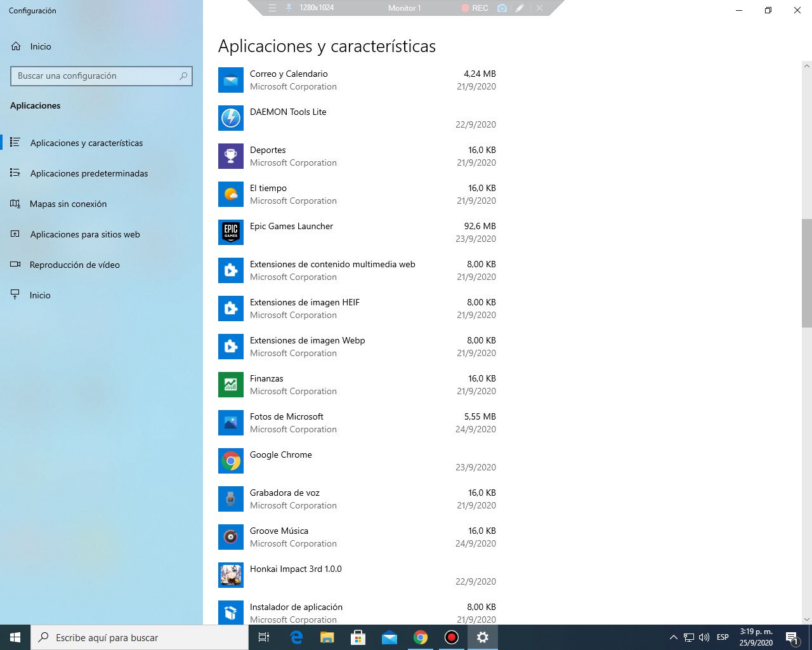Click the Extensiones de contenido multimedia web icon
The image size is (812, 650).
tap(231, 270)
